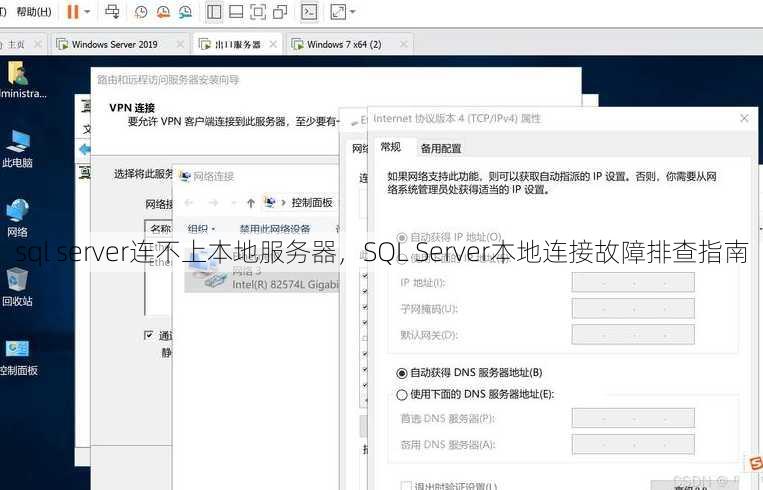
Task: Close the Windows Server 2019 tab
Action: (180, 44)
